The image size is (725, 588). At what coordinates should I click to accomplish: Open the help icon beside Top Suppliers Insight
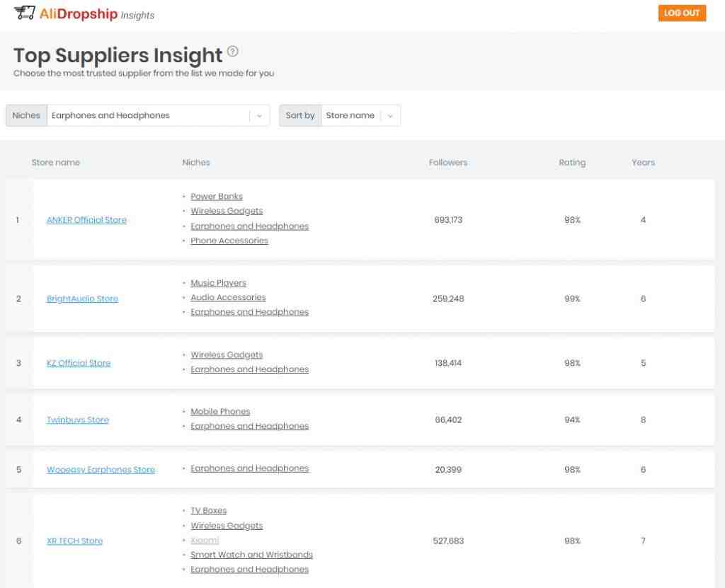233,52
